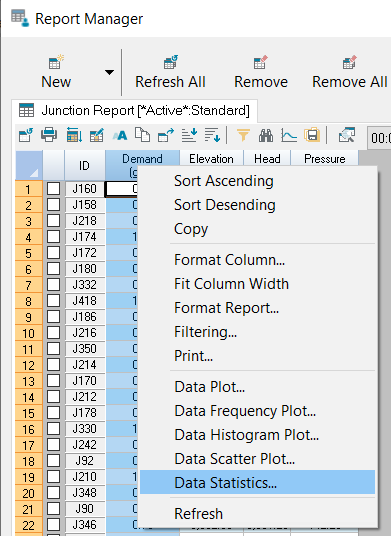Click the Remove All reports button

(x=350, y=72)
